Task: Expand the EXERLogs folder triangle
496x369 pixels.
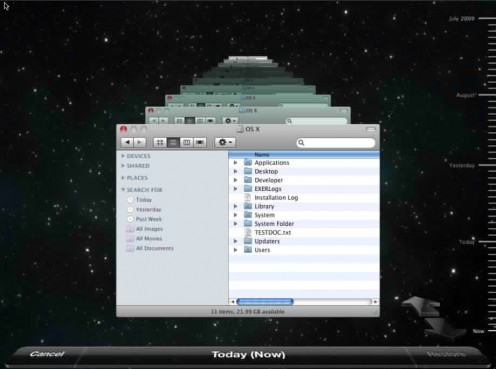Action: pos(235,189)
